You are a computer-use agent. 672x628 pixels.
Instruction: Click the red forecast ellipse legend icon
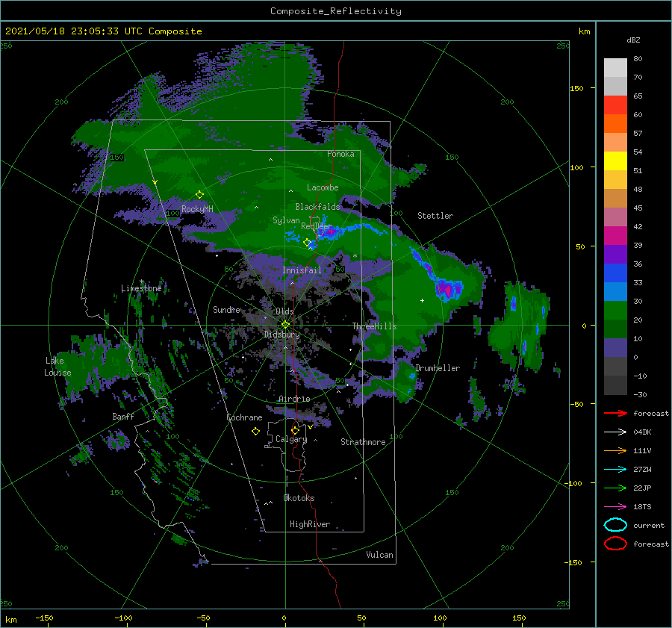coord(615,544)
